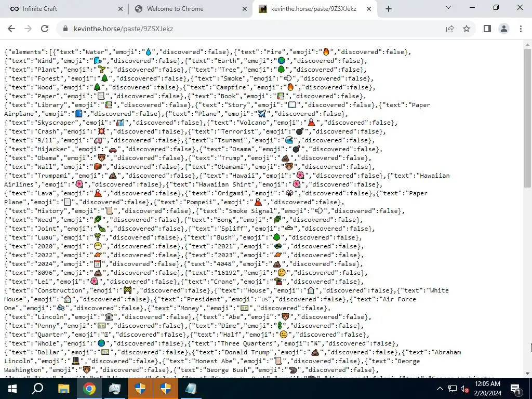Open tab search chevron
Screen dimensions: 532x399
tap(448, 7)
